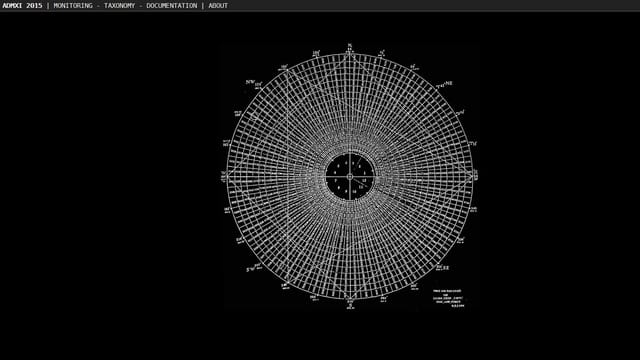Screen dimensions: 640x360
Task: Click the west endpoint of the chart
Action: (224, 176)
